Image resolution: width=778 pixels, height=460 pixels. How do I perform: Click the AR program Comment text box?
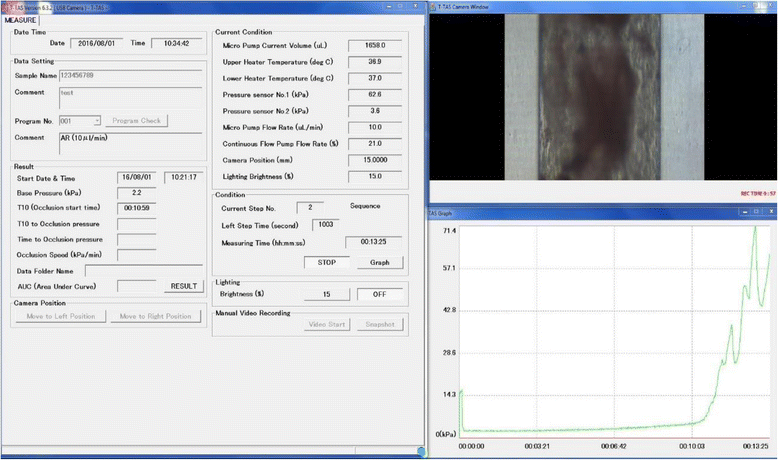pos(130,142)
